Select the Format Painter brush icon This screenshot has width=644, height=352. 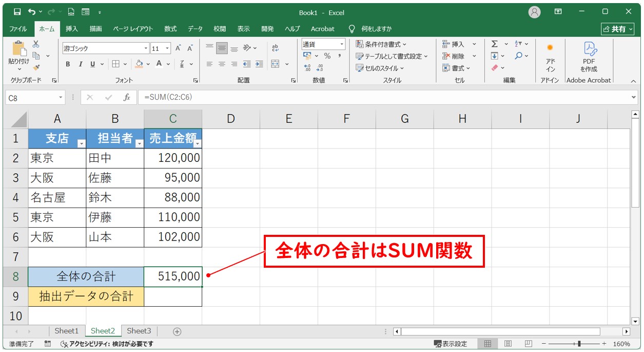coord(36,67)
